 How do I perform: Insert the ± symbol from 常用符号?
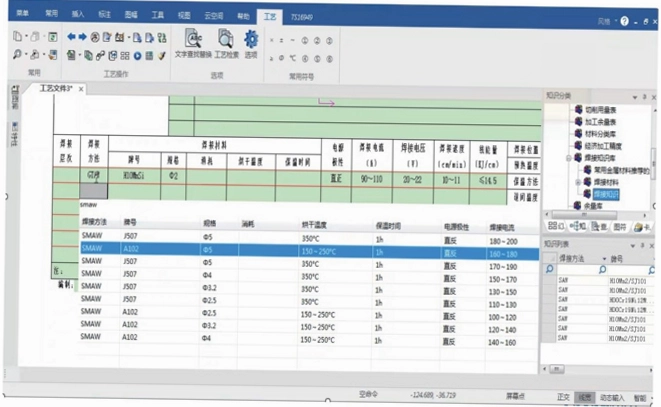tap(282, 40)
